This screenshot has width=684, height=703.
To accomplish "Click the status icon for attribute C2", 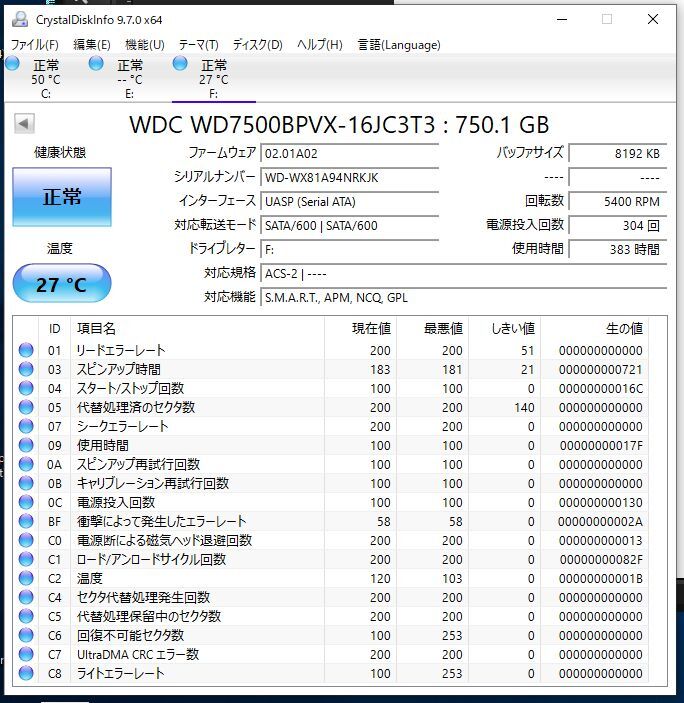I will click(26, 578).
